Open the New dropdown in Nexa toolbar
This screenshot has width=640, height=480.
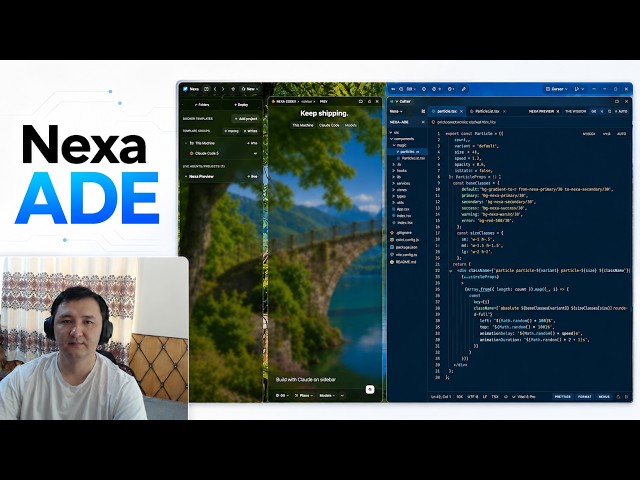click(x=250, y=89)
